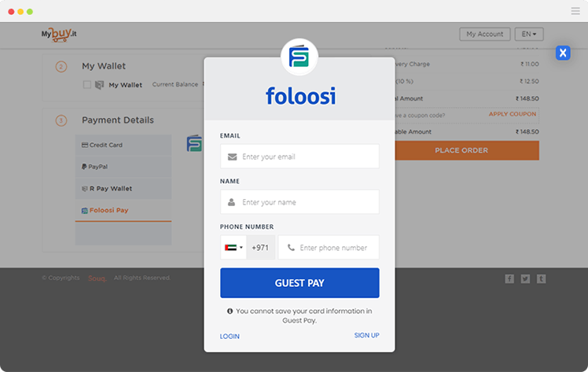
Task: Click the SIGN UP link
Action: pyautogui.click(x=366, y=335)
